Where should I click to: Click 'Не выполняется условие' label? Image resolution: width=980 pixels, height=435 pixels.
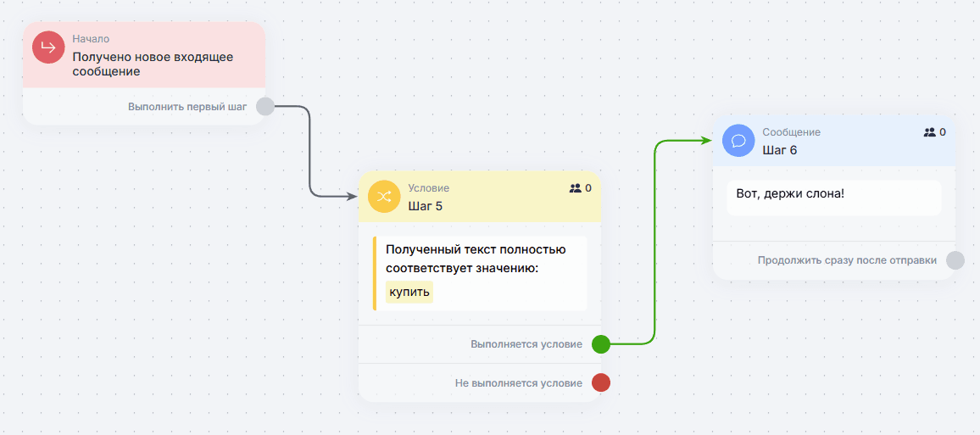[519, 382]
